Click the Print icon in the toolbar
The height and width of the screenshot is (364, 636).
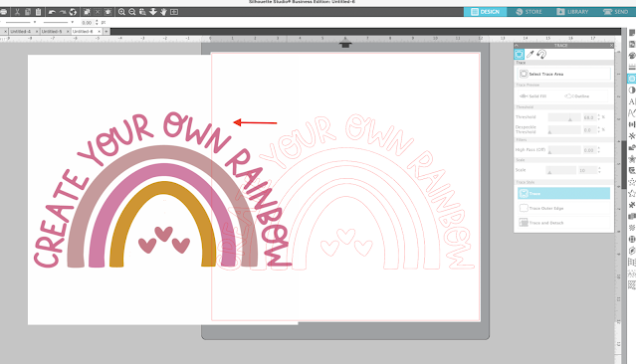click(3, 12)
